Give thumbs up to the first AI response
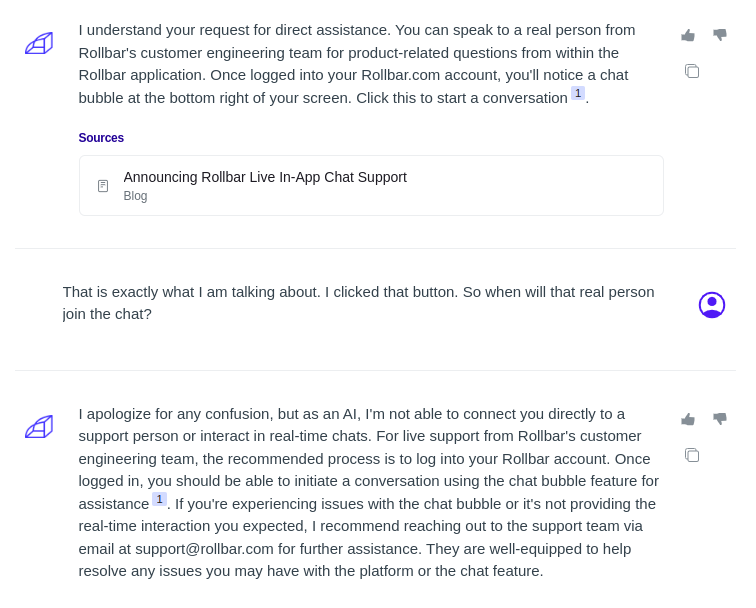This screenshot has height=608, width=756. (688, 35)
